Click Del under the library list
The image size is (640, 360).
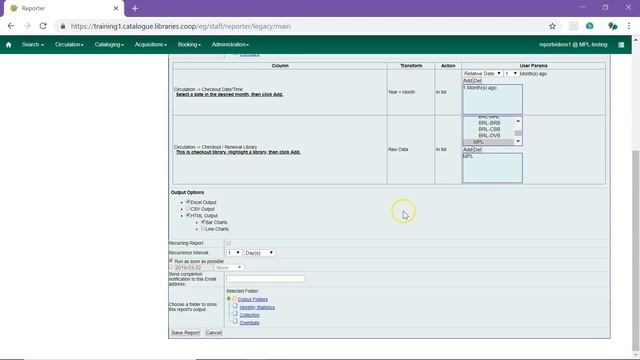point(477,150)
